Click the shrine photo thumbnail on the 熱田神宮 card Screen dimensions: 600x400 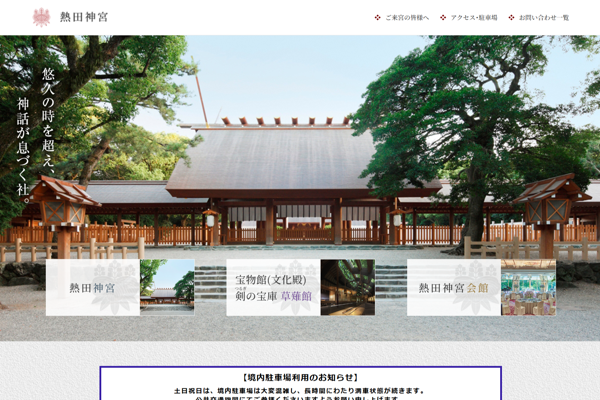click(167, 287)
